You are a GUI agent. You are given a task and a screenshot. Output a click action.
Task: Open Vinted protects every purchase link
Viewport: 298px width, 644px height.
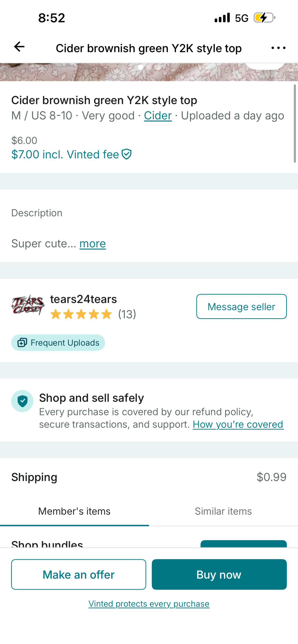[x=149, y=604]
